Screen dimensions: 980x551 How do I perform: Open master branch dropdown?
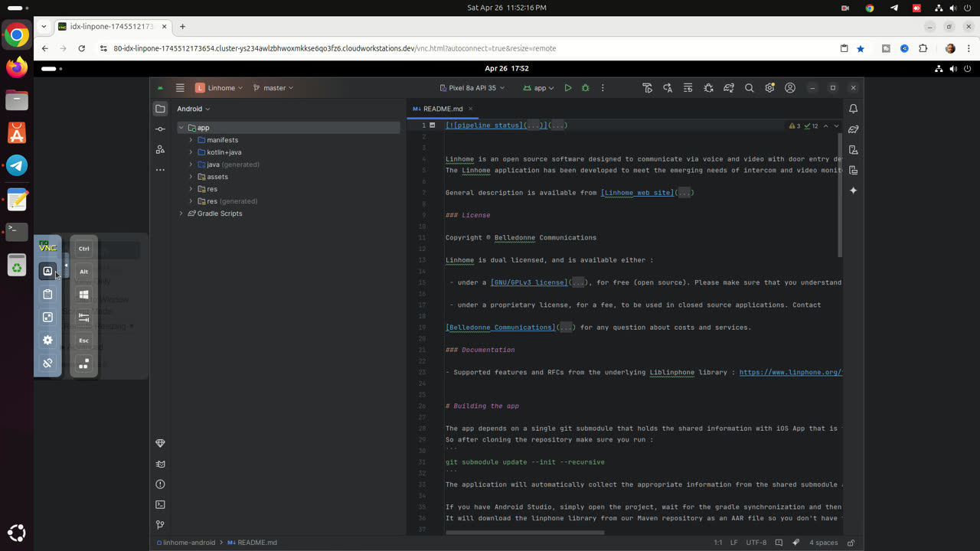click(273, 88)
